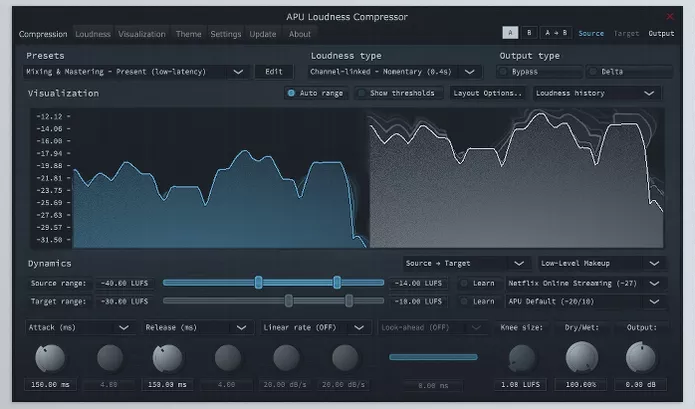This screenshot has width=695, height=409.
Task: Click the Dry/Wet knob
Action: point(582,357)
